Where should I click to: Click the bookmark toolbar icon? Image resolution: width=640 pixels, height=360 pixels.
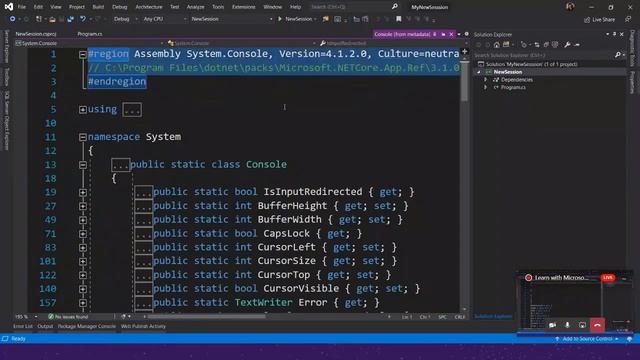(399, 19)
